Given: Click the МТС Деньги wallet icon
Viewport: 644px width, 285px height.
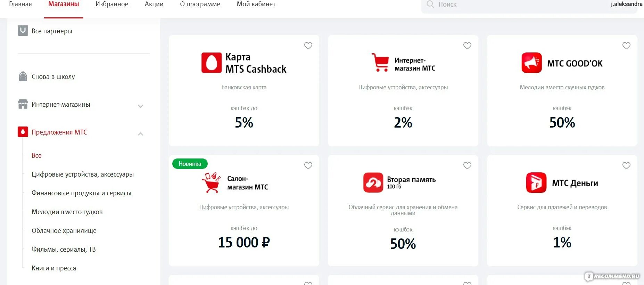Looking at the screenshot, I should [536, 182].
